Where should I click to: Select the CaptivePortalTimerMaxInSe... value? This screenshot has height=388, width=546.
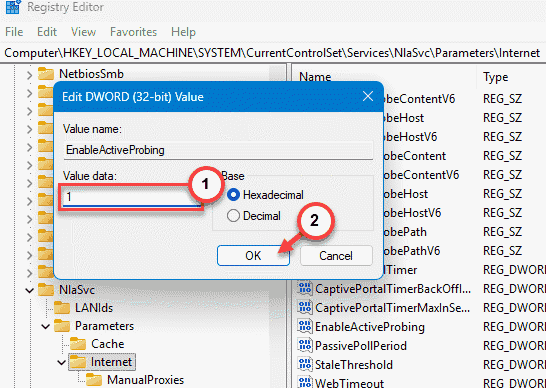coord(392,308)
